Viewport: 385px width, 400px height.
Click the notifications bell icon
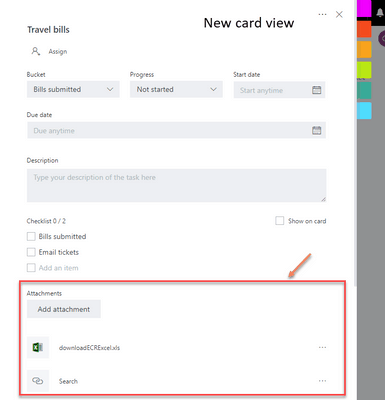[380, 13]
